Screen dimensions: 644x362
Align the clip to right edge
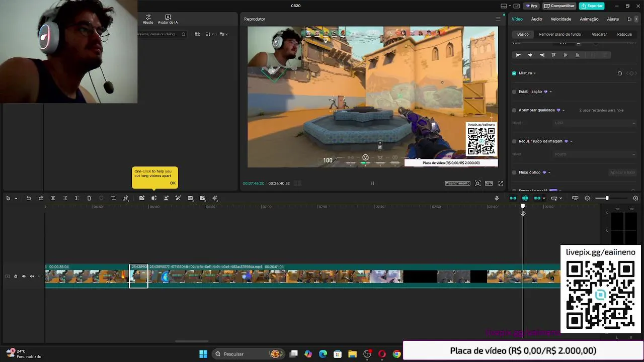542,55
